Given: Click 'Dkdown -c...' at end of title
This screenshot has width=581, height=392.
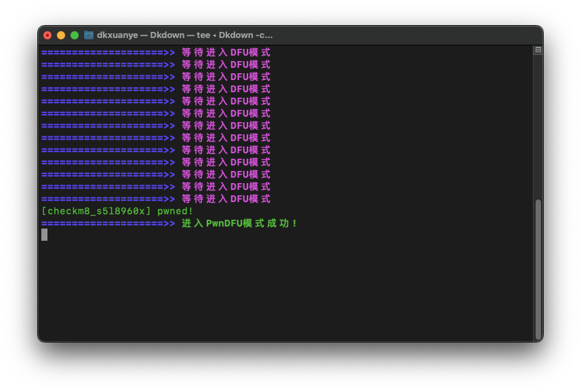Looking at the screenshot, I should coord(245,35).
